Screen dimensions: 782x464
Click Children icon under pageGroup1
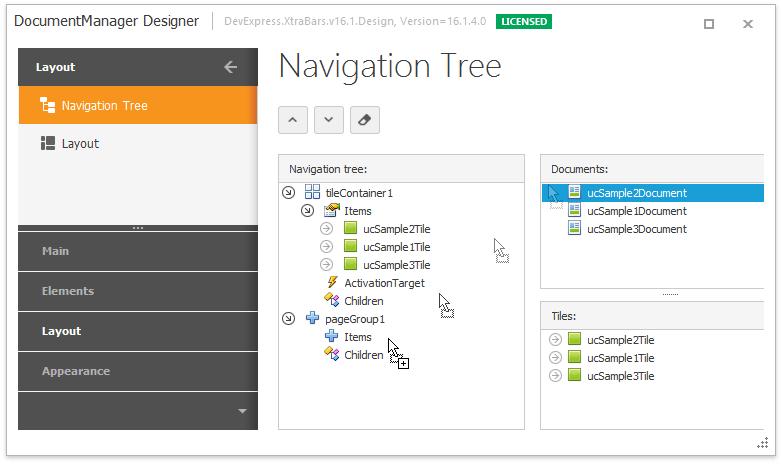(x=332, y=354)
